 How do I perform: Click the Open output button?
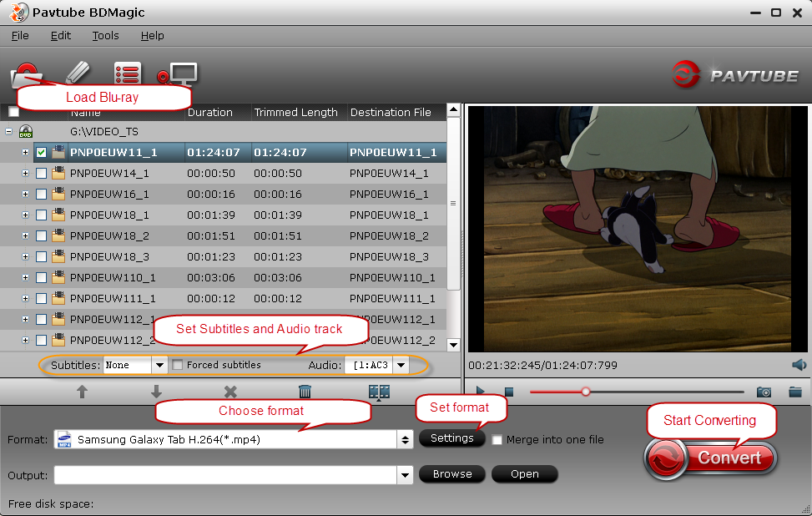point(525,474)
